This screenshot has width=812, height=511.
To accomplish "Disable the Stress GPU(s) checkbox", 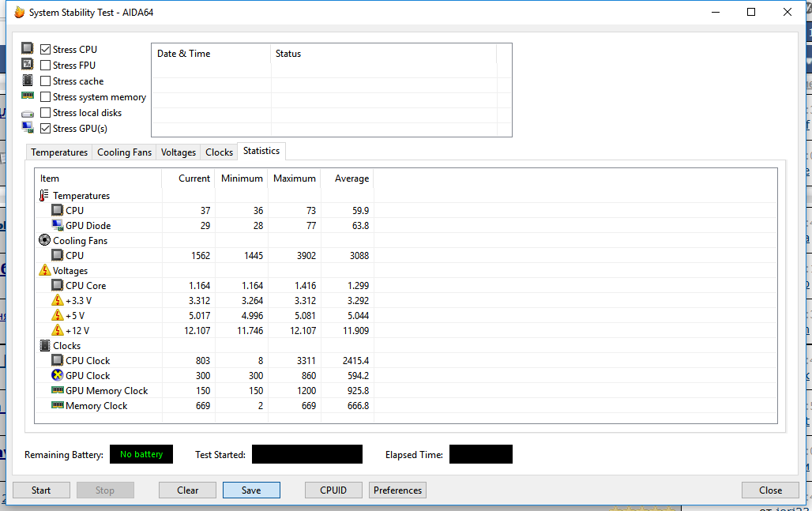I will point(46,129).
